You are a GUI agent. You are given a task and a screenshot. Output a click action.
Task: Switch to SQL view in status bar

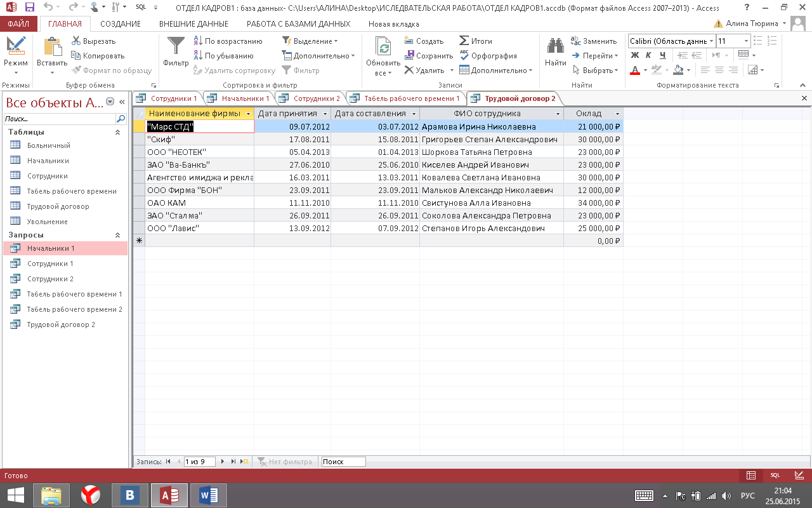(775, 475)
